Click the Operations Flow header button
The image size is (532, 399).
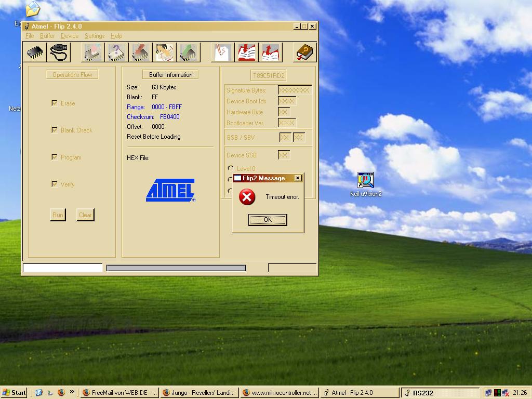pos(72,75)
